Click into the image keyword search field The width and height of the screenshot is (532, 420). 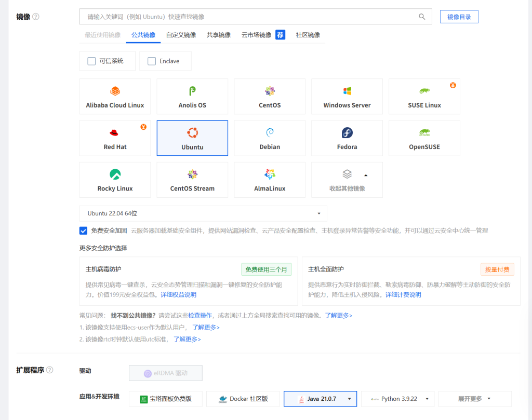point(249,17)
